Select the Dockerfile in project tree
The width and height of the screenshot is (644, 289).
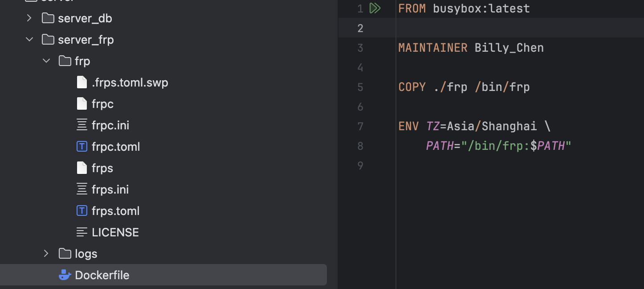tap(102, 275)
